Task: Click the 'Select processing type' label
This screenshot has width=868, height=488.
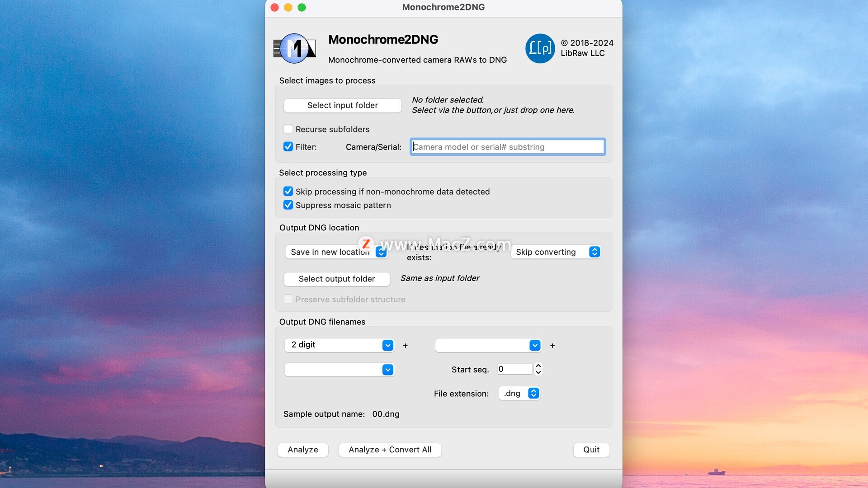Action: pyautogui.click(x=323, y=173)
